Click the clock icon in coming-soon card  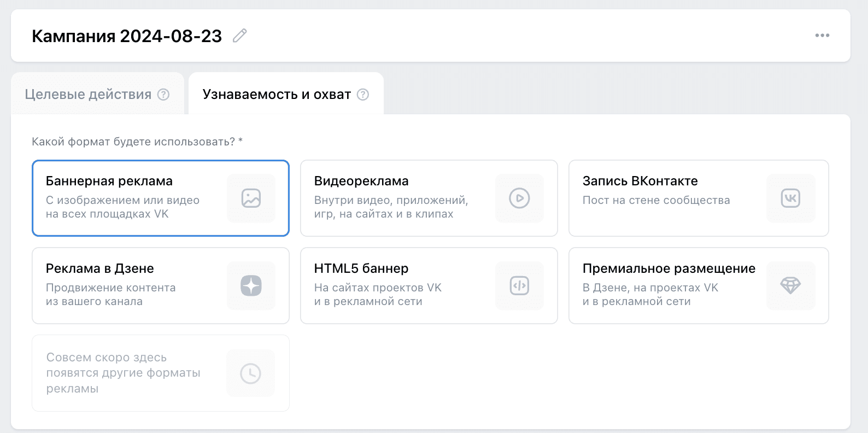251,373
